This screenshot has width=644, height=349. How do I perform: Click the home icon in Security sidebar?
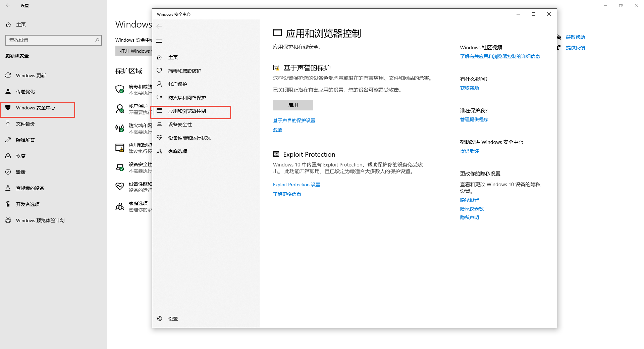coord(160,57)
